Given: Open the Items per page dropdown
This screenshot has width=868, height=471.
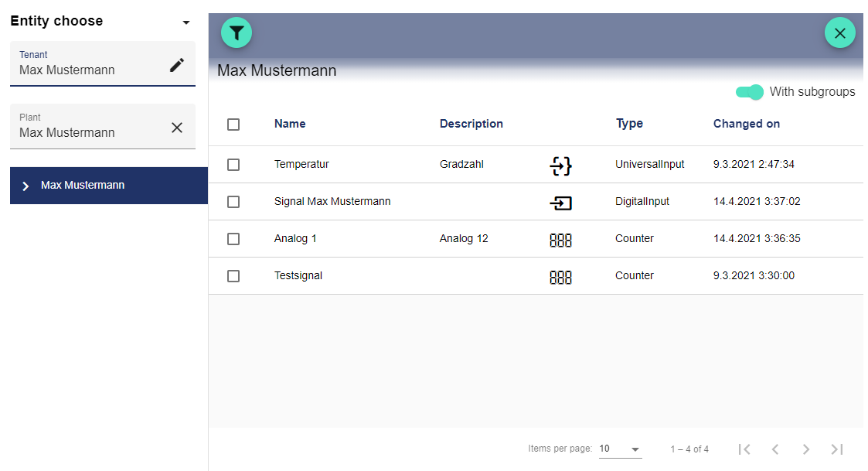Looking at the screenshot, I should pos(620,449).
